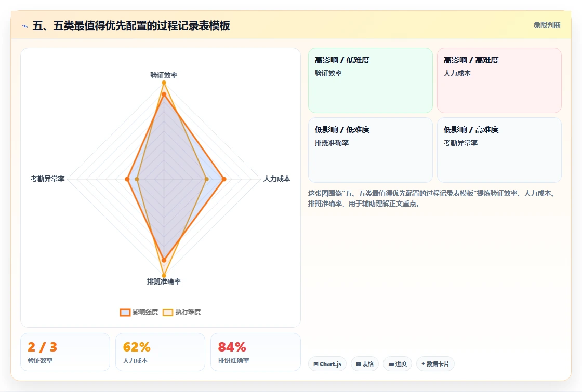This screenshot has height=392, width=582.
Task: Click the 考勤异常率 radar axis label
Action: (47, 179)
